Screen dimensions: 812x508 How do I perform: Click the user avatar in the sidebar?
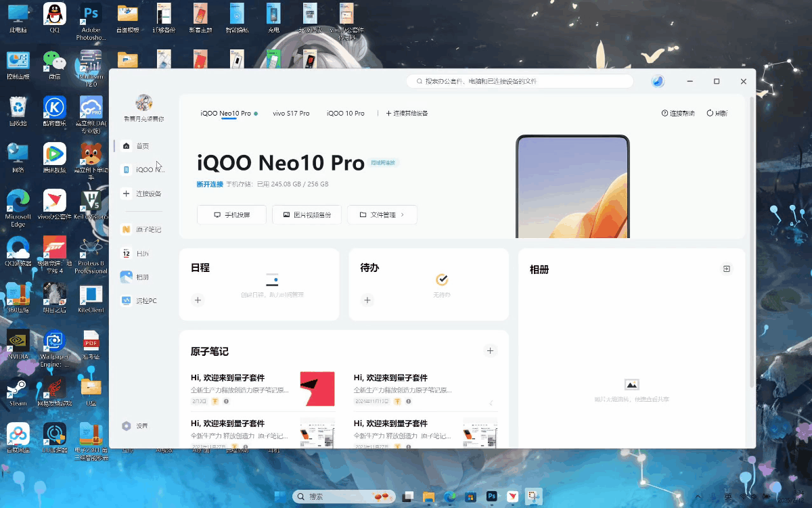143,103
